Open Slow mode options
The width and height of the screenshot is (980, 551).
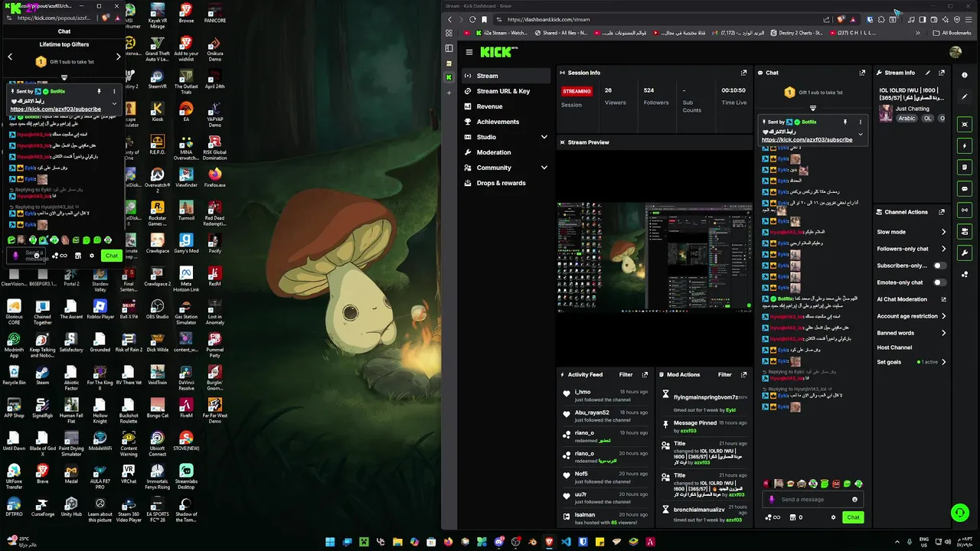point(911,232)
